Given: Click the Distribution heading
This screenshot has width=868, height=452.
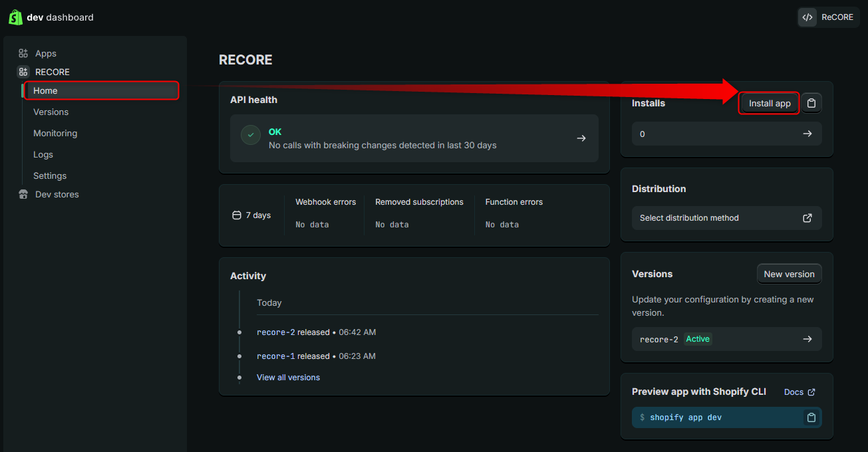Looking at the screenshot, I should (x=658, y=189).
